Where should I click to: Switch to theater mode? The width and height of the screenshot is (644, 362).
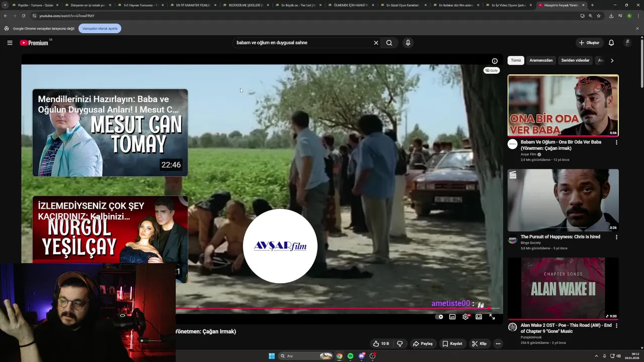point(478,317)
